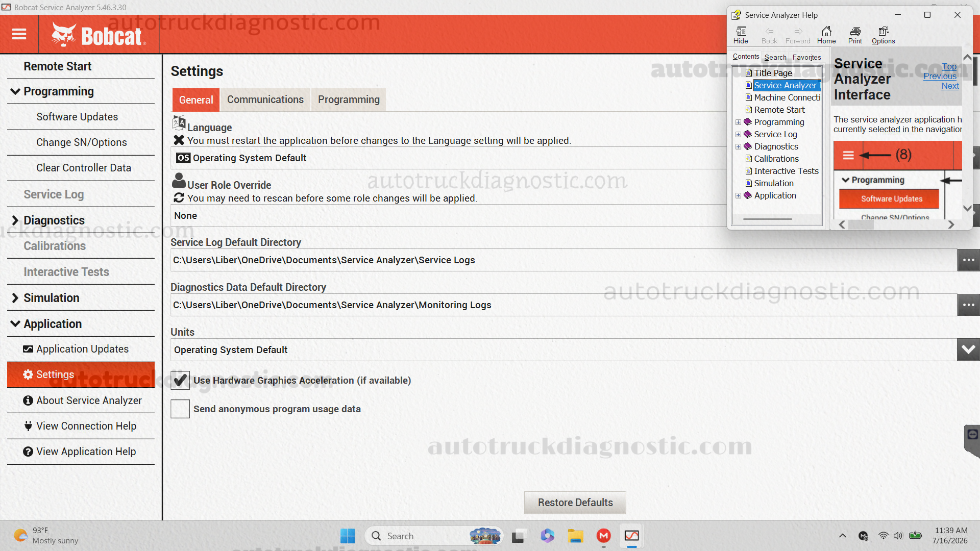Follow the Next link in Help
The width and height of the screenshot is (980, 551).
click(x=950, y=86)
